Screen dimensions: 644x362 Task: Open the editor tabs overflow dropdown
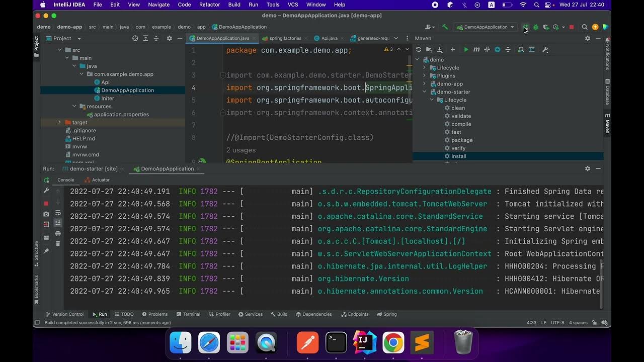396,38
